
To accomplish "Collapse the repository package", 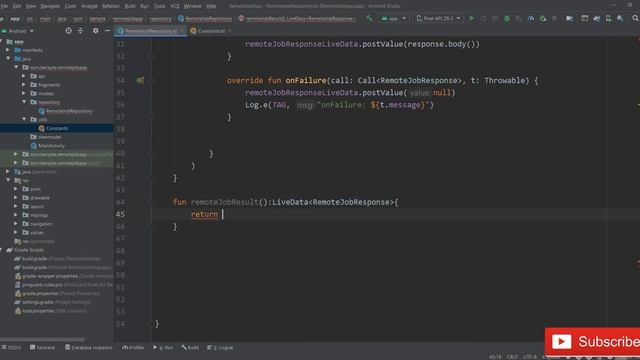I will pos(24,102).
